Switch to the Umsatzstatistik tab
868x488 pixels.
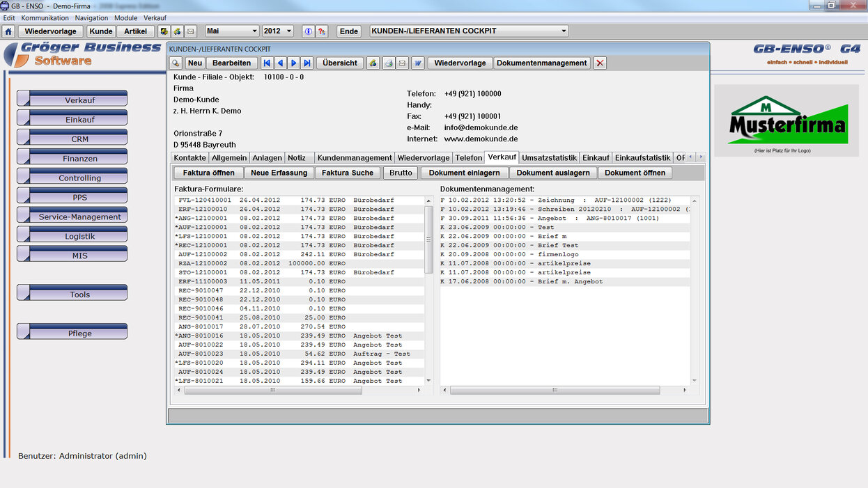pos(550,158)
